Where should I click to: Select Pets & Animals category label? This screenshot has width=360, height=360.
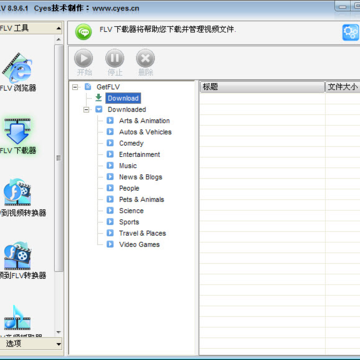click(141, 199)
